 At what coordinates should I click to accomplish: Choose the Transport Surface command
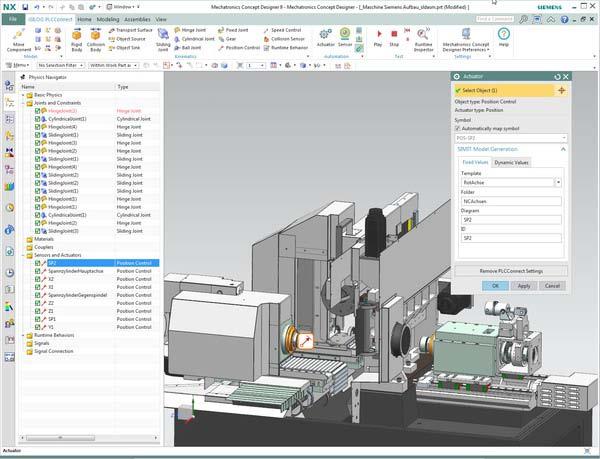(130, 30)
